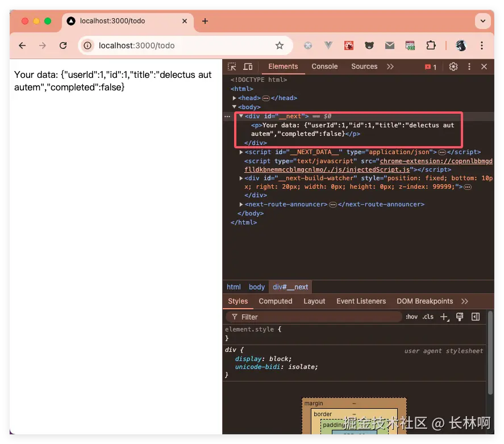The height and width of the screenshot is (444, 504).
Task: Open the mail envelope extension
Action: [x=390, y=45]
